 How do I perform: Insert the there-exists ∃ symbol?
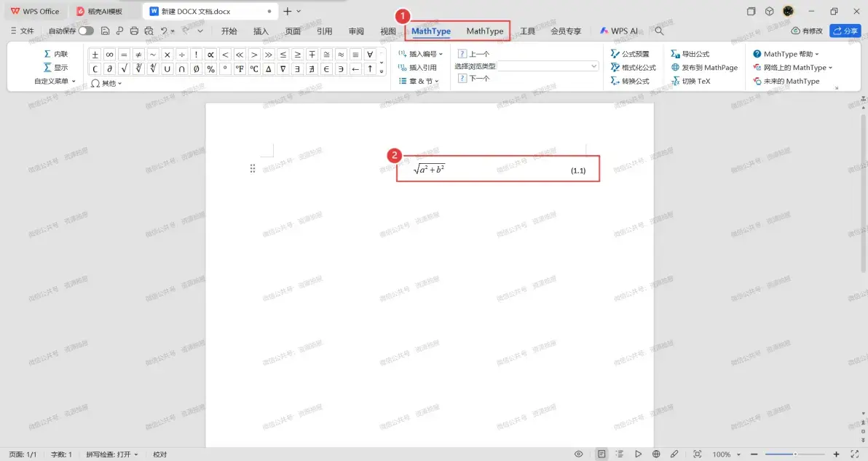297,68
